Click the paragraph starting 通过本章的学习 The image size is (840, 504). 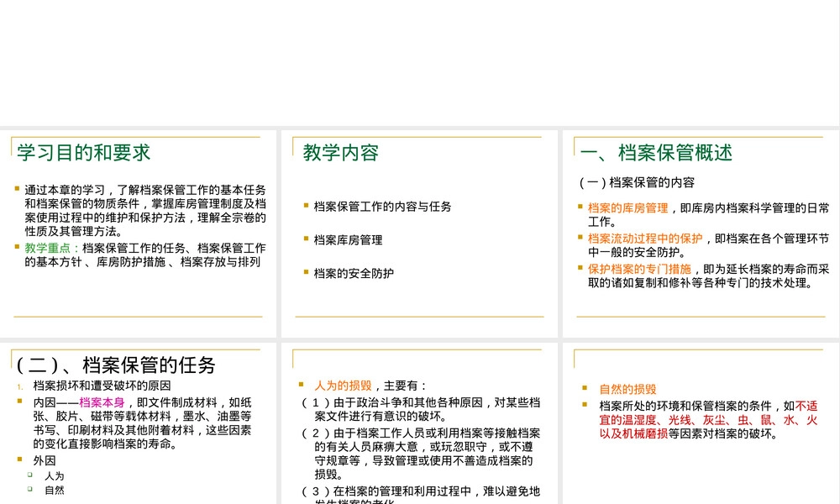145,211
